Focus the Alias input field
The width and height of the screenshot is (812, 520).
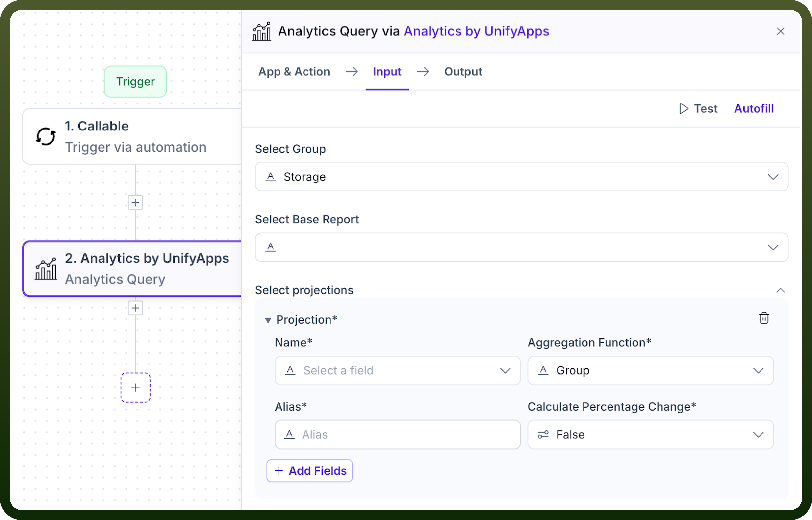[x=398, y=435]
